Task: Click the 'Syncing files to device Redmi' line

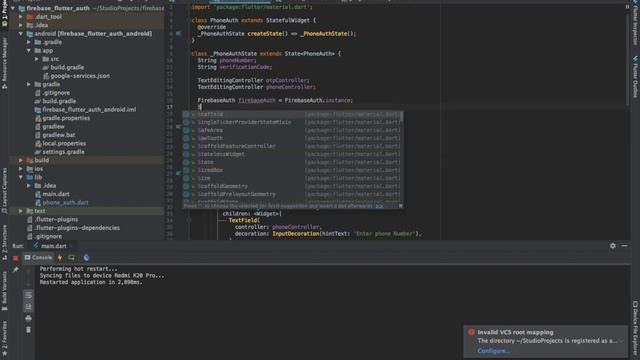Action: 102,276
